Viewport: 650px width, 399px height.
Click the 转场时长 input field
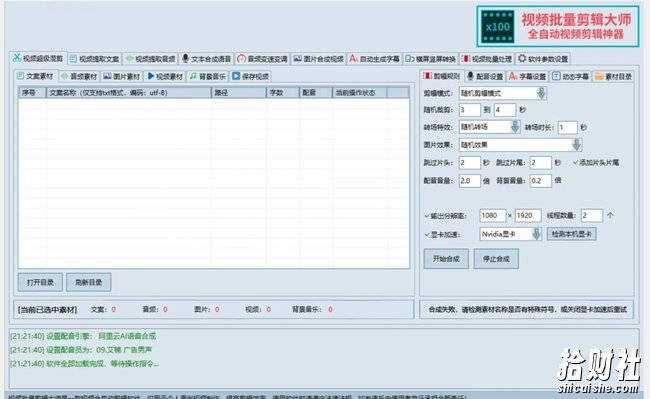[568, 127]
